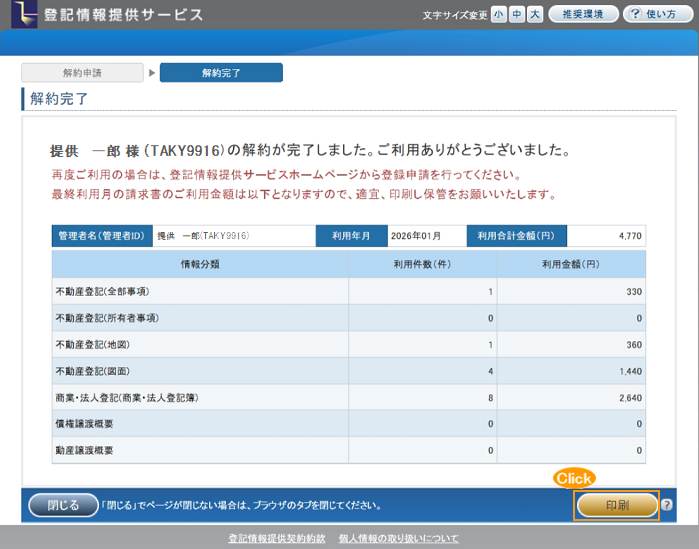Set font size to small (小)
Viewport: 699px width, 549px height.
[498, 14]
